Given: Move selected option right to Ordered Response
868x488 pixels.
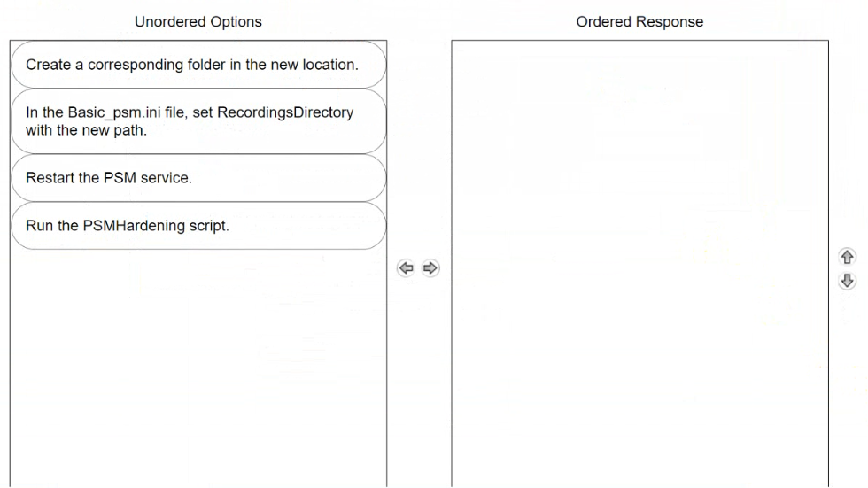Looking at the screenshot, I should click(x=430, y=268).
